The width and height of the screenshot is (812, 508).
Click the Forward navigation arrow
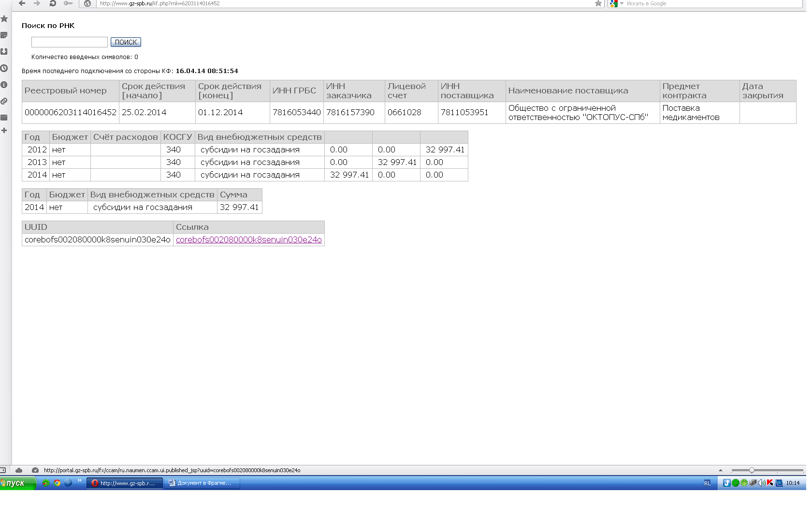pyautogui.click(x=37, y=3)
